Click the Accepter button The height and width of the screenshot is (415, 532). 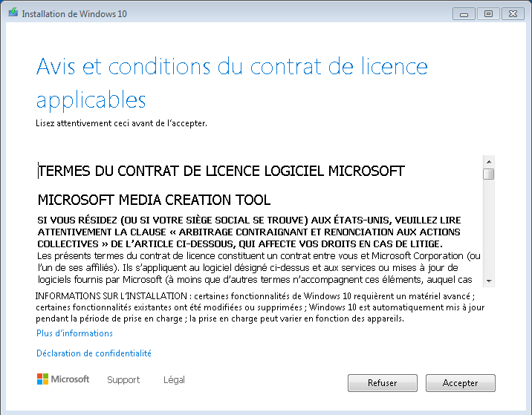461,383
